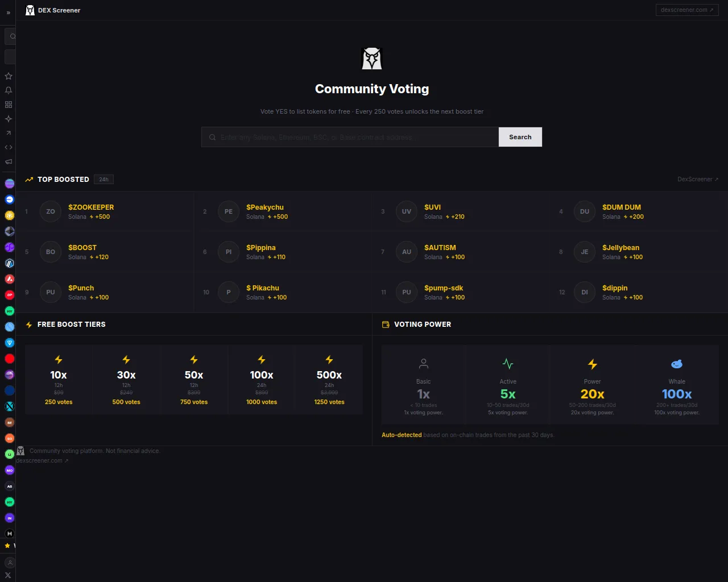This screenshot has height=582, width=728.
Task: Select the Solana chain icon in sidebar
Action: (x=10, y=184)
